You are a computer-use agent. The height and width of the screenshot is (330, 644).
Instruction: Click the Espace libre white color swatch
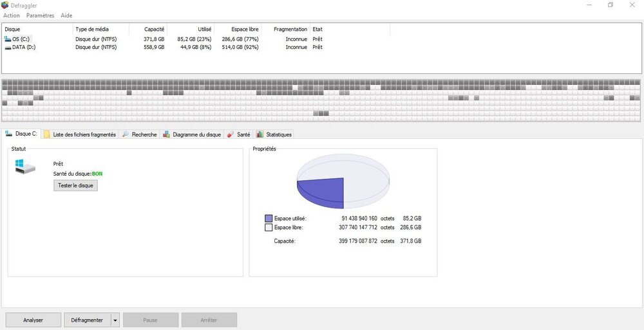pos(269,227)
